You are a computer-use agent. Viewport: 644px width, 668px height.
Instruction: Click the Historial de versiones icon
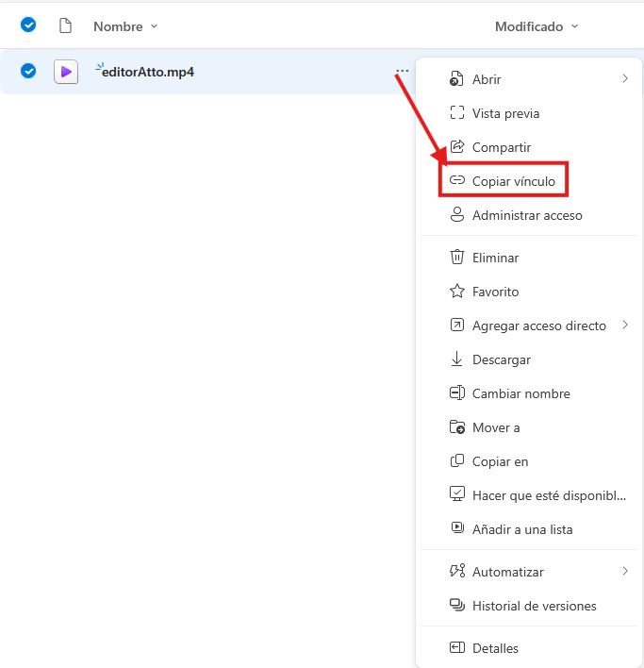point(457,606)
